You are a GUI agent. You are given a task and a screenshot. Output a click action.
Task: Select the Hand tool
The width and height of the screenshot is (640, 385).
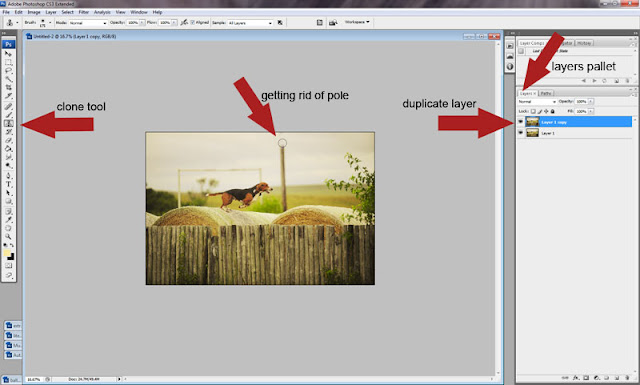pos(8,228)
